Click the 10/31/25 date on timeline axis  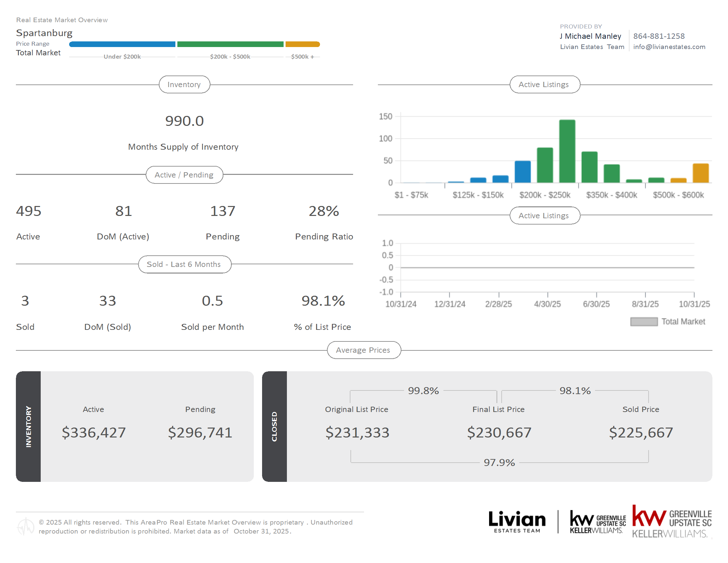coord(694,304)
